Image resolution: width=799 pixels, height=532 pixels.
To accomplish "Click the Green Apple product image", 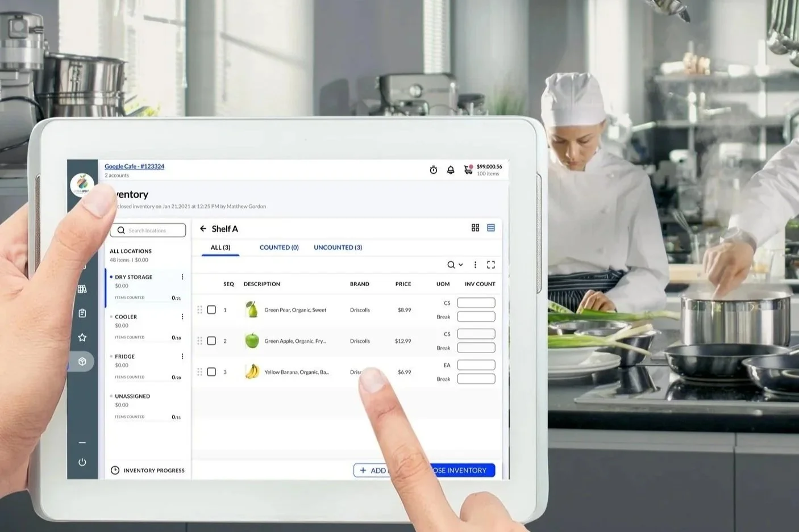I will click(x=252, y=341).
